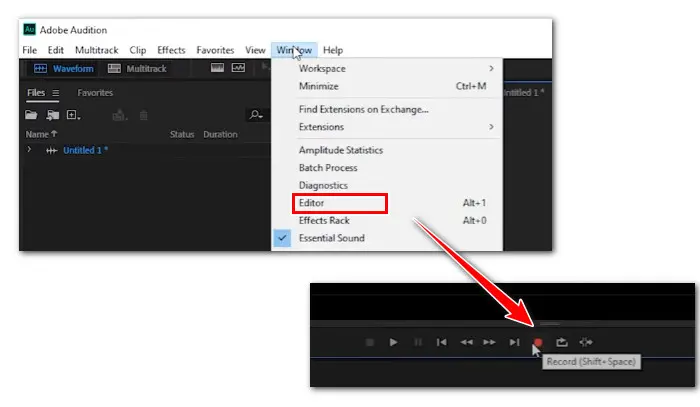Click the trash Close Files icon

click(x=143, y=116)
